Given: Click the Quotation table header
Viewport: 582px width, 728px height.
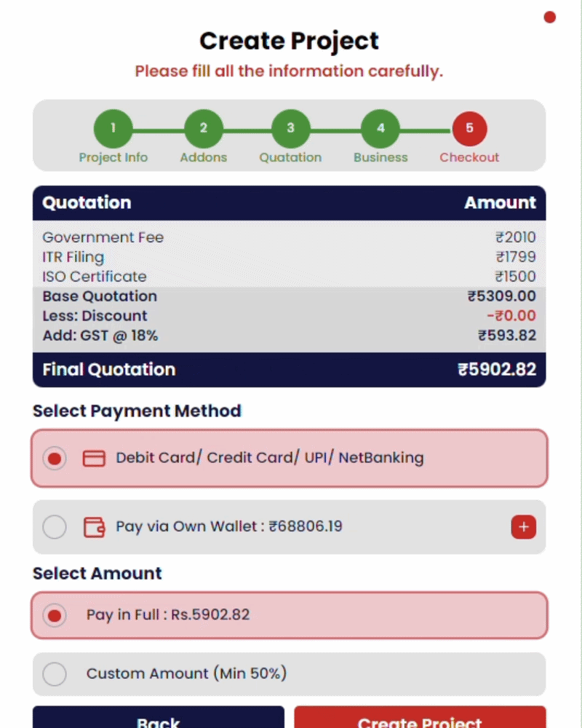Looking at the screenshot, I should [289, 203].
